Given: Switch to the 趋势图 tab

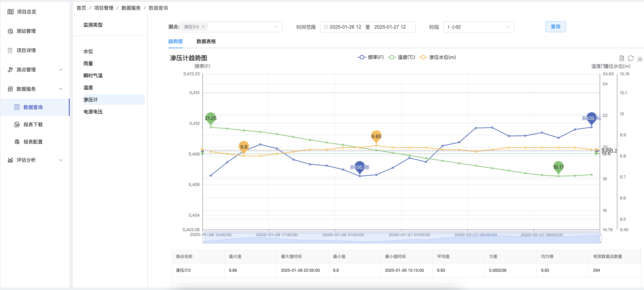Looking at the screenshot, I should pyautogui.click(x=176, y=42).
